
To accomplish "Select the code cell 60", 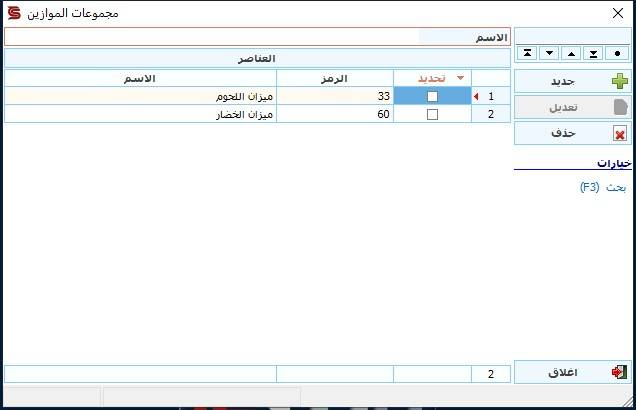I will [x=335, y=114].
